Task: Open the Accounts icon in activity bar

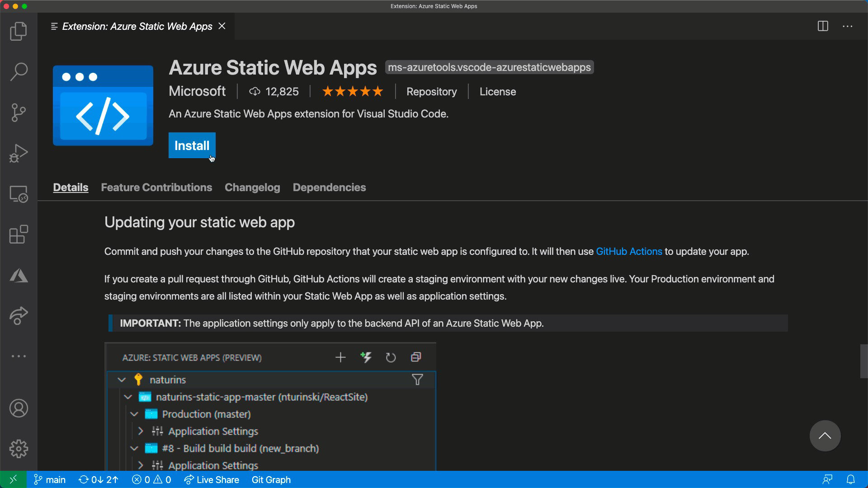Action: (x=19, y=408)
